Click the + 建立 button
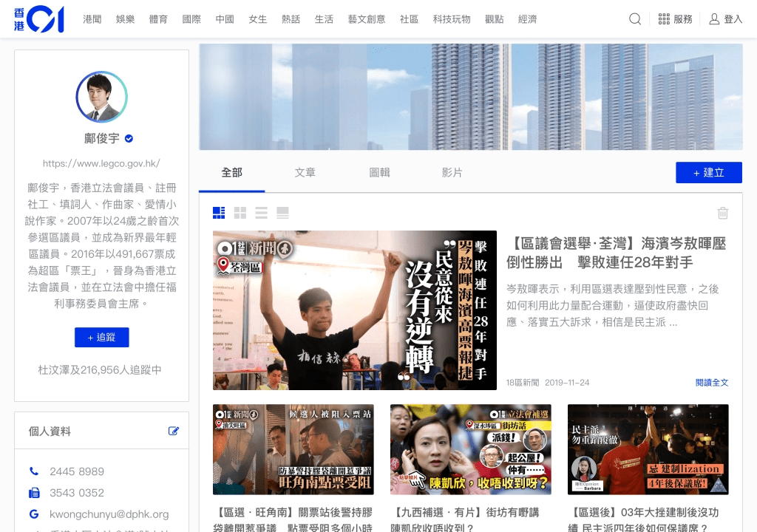The height and width of the screenshot is (532, 757). point(709,173)
